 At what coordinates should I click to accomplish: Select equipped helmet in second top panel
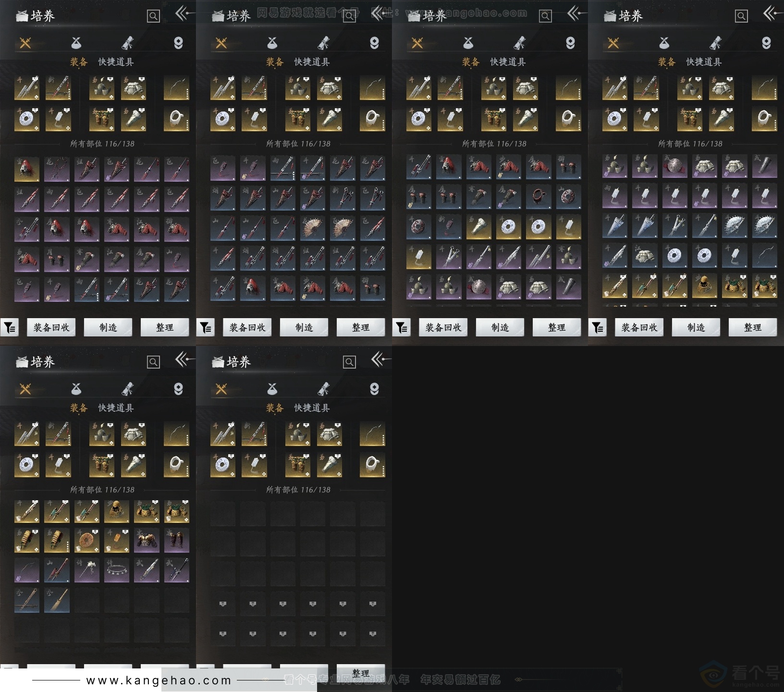point(298,87)
